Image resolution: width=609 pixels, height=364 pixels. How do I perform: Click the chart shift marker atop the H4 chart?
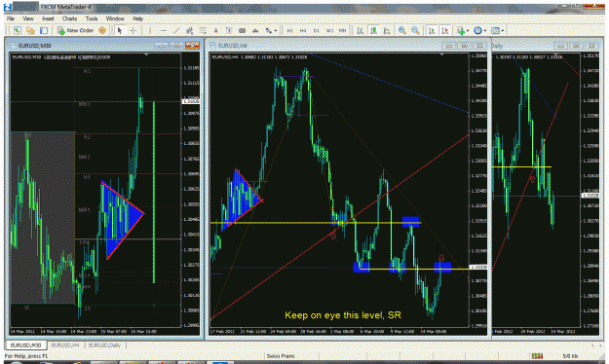tap(442, 55)
